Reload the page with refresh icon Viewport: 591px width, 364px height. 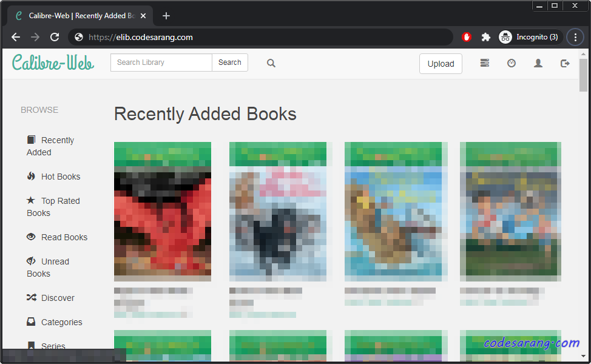point(55,37)
